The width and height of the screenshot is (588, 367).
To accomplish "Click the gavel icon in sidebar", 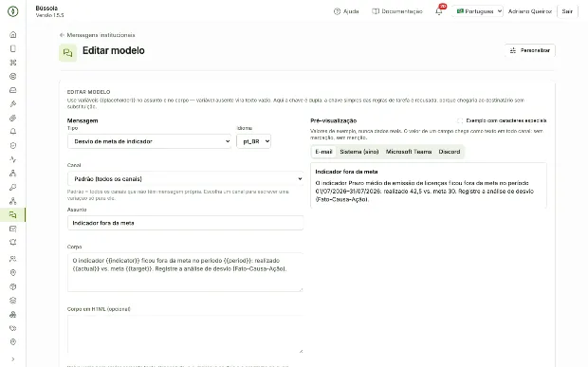I will (x=12, y=103).
